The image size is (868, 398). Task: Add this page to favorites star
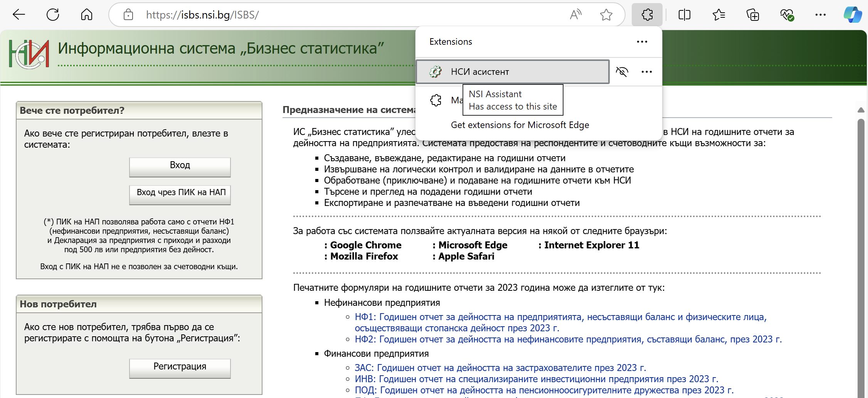pyautogui.click(x=606, y=15)
